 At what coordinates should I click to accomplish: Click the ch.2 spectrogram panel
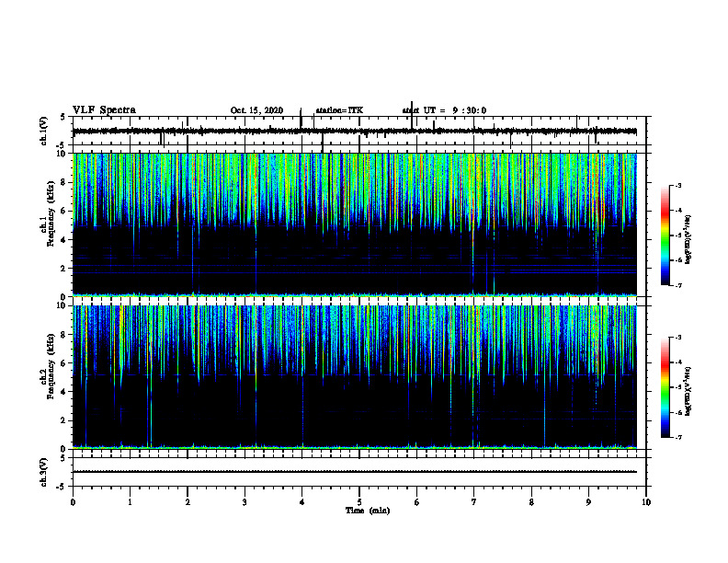click(355, 377)
